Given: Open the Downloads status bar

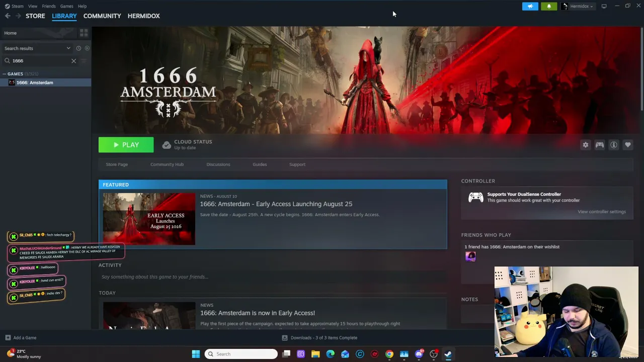Looking at the screenshot, I should pyautogui.click(x=319, y=338).
